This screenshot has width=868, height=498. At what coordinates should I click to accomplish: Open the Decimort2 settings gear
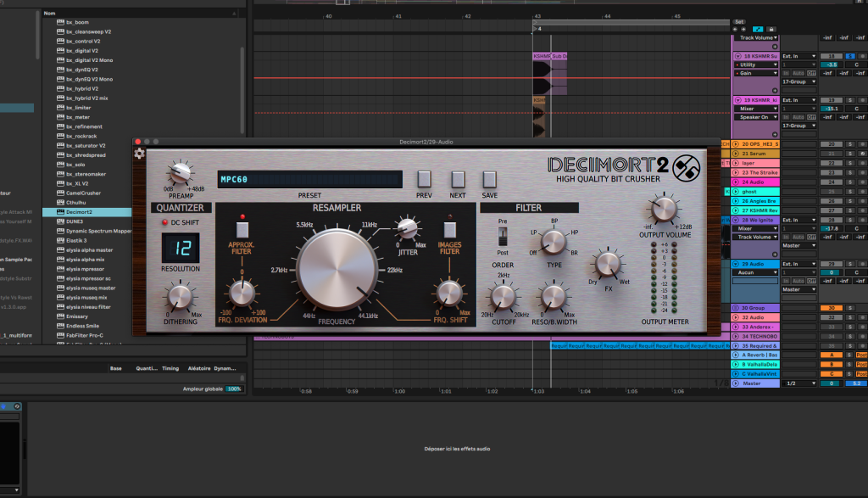tap(139, 154)
